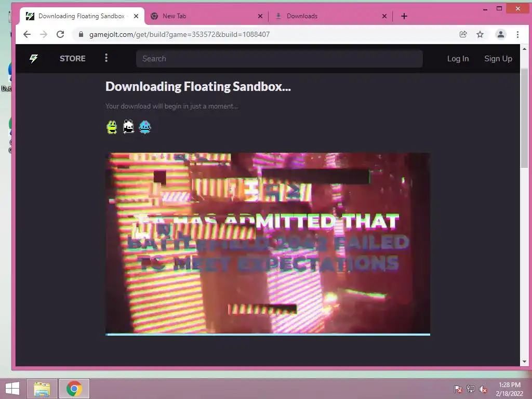
Task: Go to Game Jolt home via lightning logo
Action: (34, 58)
